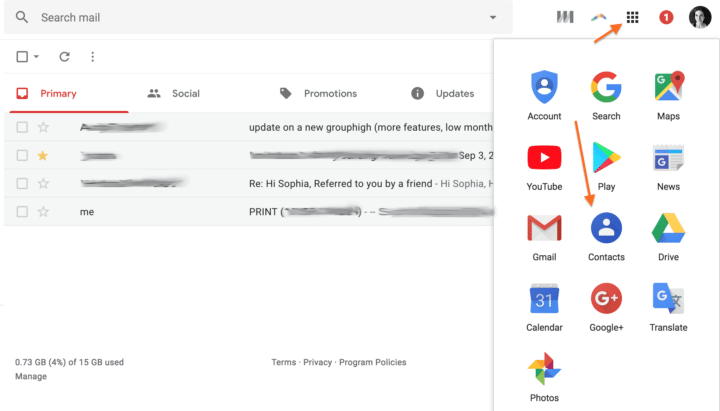Expand the select dropdown arrow
This screenshot has height=411, width=720.
point(36,56)
